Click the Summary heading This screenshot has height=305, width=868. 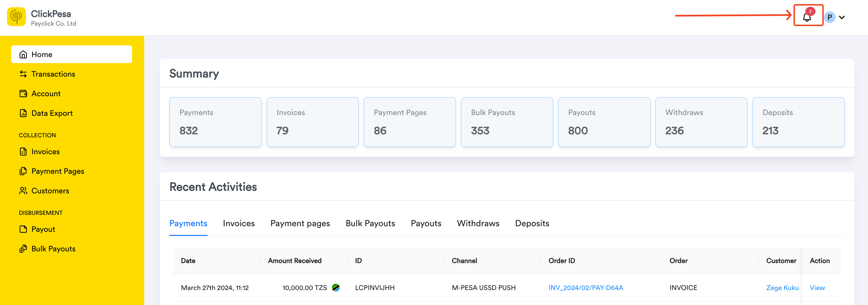[194, 73]
